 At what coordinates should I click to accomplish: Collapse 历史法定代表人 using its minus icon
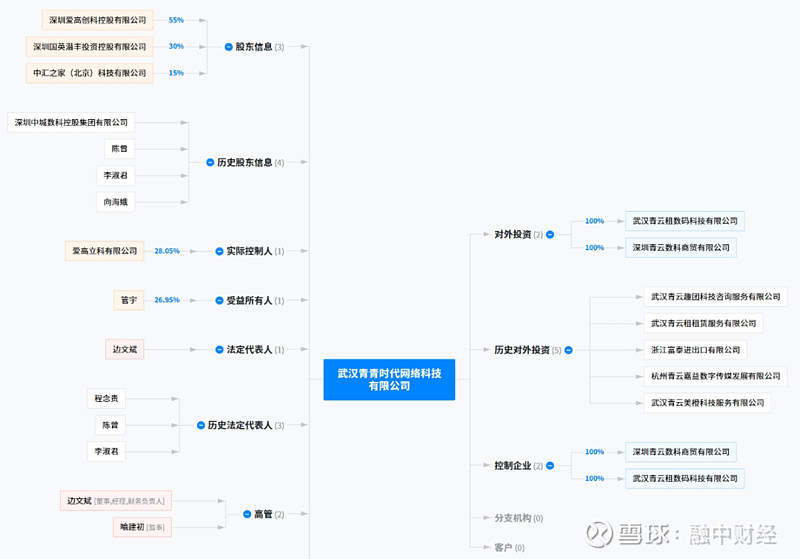[201, 425]
